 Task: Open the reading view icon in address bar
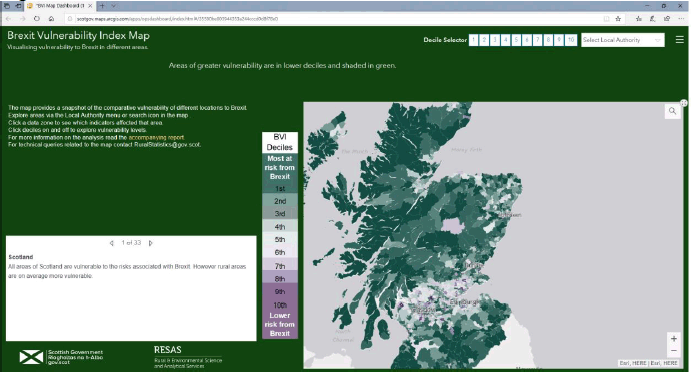click(606, 19)
